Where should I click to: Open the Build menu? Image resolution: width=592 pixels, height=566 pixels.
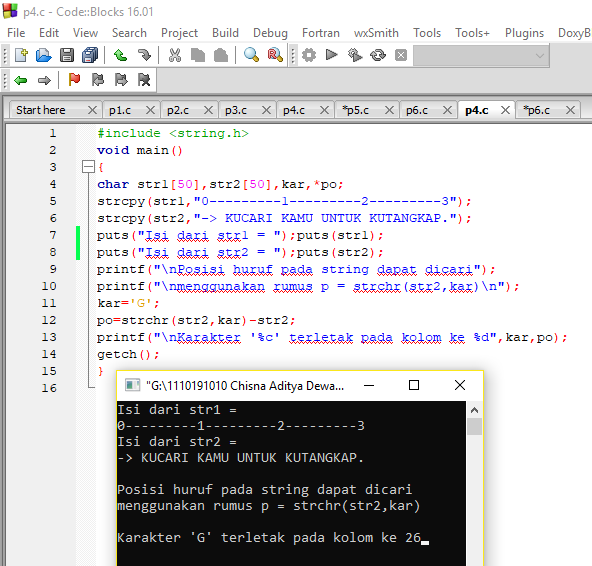225,33
